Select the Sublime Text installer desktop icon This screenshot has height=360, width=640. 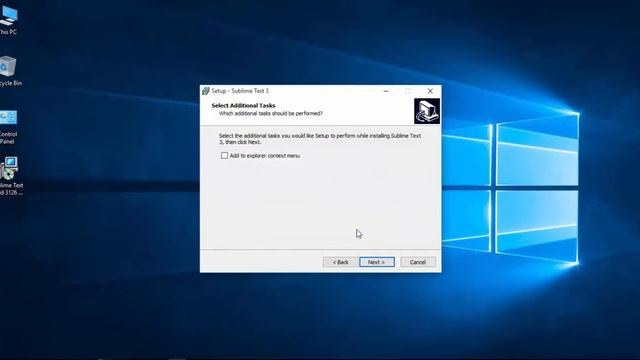[x=10, y=176]
